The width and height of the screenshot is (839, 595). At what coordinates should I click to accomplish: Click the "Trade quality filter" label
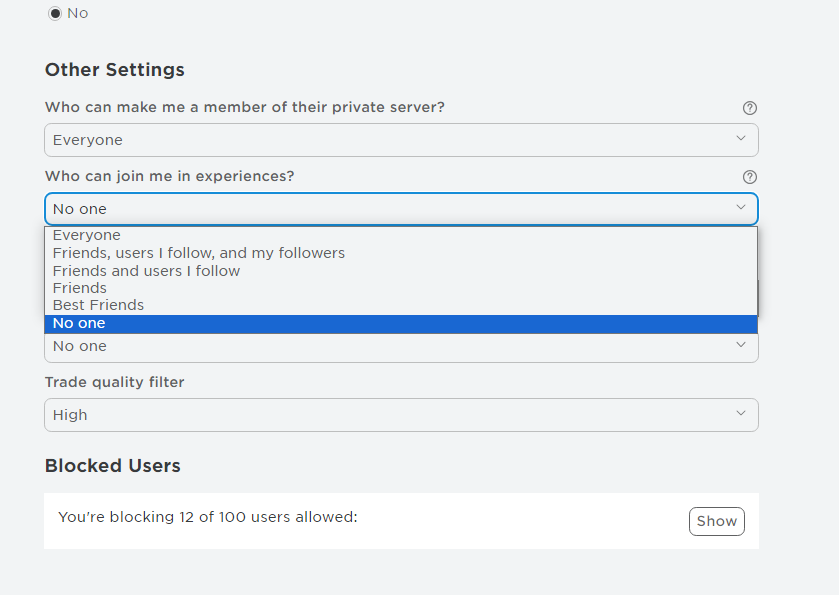click(115, 382)
